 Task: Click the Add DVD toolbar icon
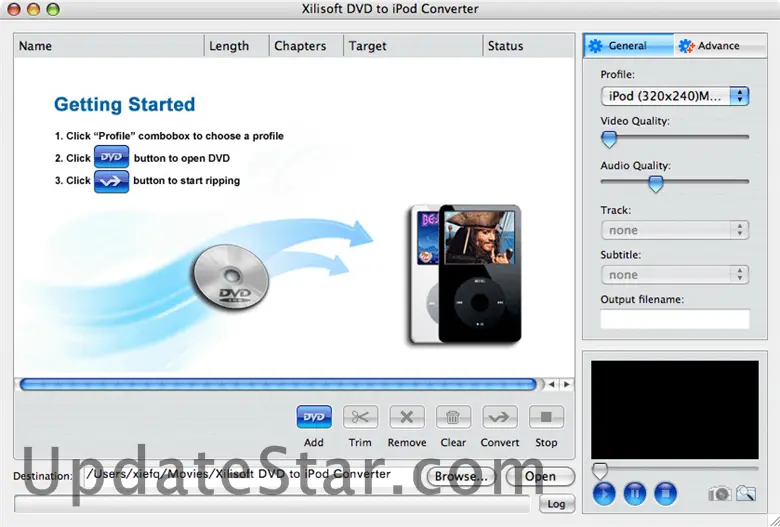[x=314, y=417]
